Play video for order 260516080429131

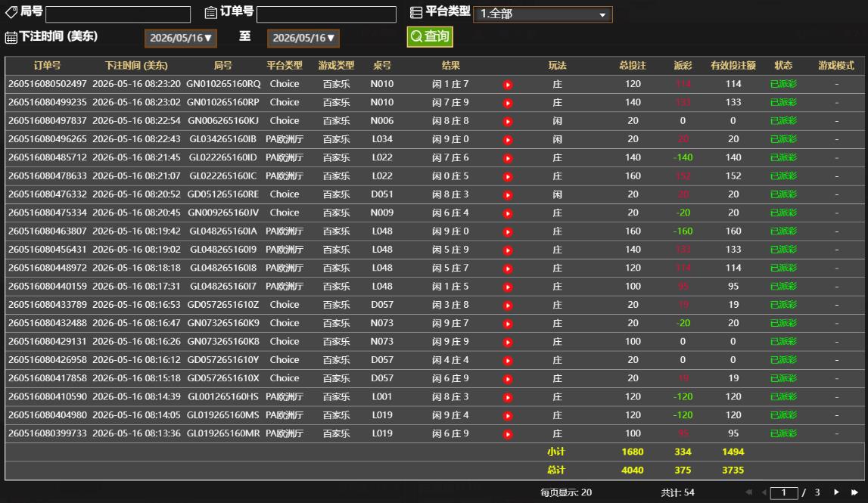click(508, 342)
